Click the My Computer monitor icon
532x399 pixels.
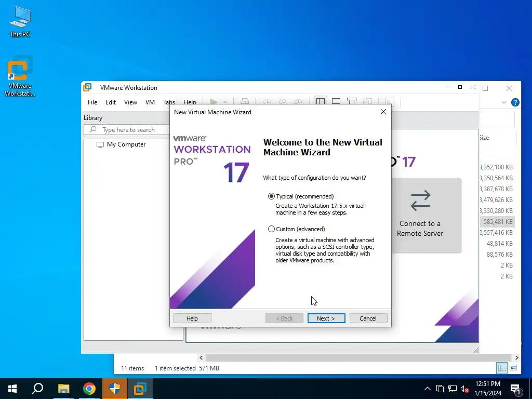(x=100, y=144)
